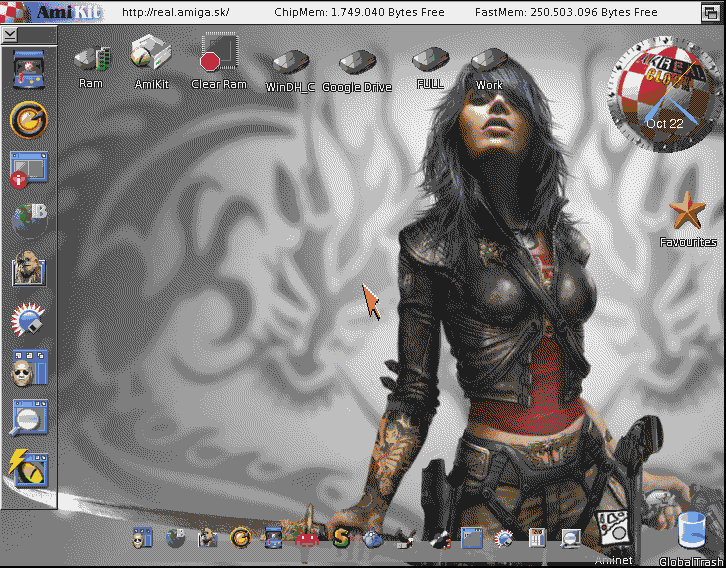Viewport: 726px width, 568px height.
Task: Click the spiked gauge icon in bottom dock
Action: pyautogui.click(x=504, y=538)
